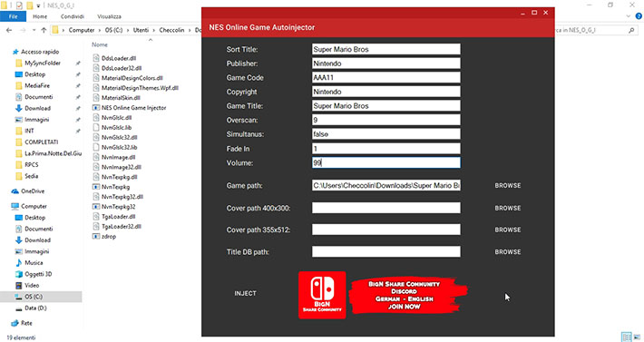Browse for Cover path 355x512
This screenshot has width=644, height=342.
click(508, 230)
